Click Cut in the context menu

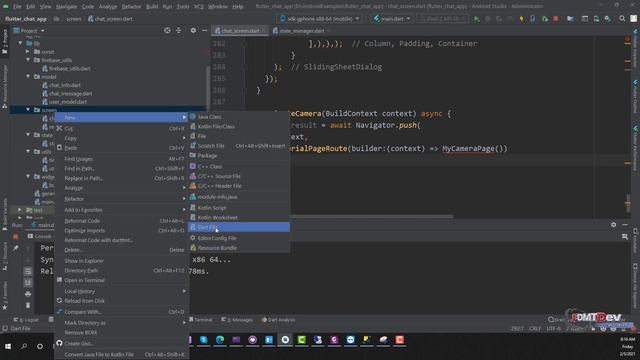[x=121, y=129]
